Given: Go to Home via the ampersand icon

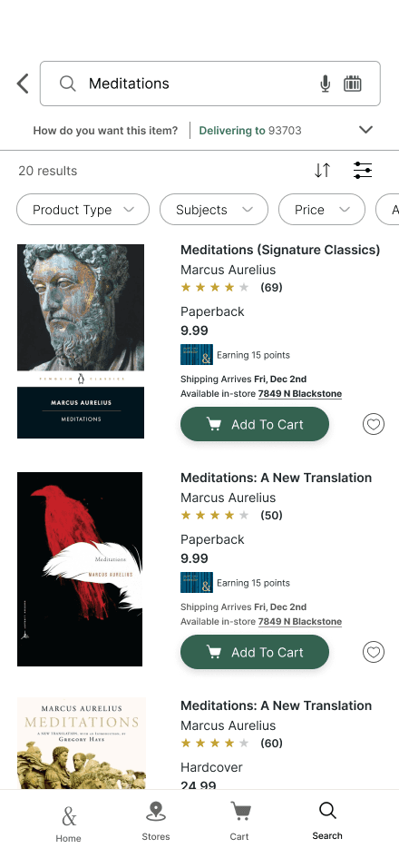Looking at the screenshot, I should point(69,824).
